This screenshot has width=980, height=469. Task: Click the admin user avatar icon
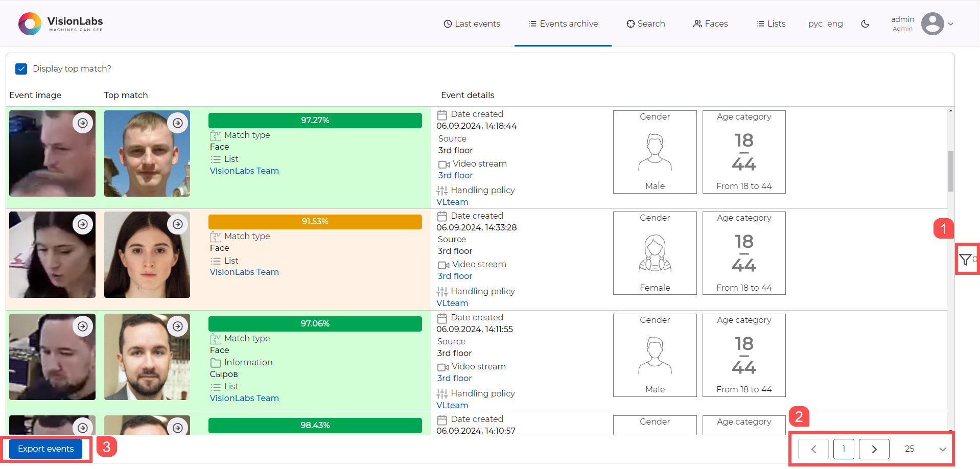pyautogui.click(x=932, y=24)
